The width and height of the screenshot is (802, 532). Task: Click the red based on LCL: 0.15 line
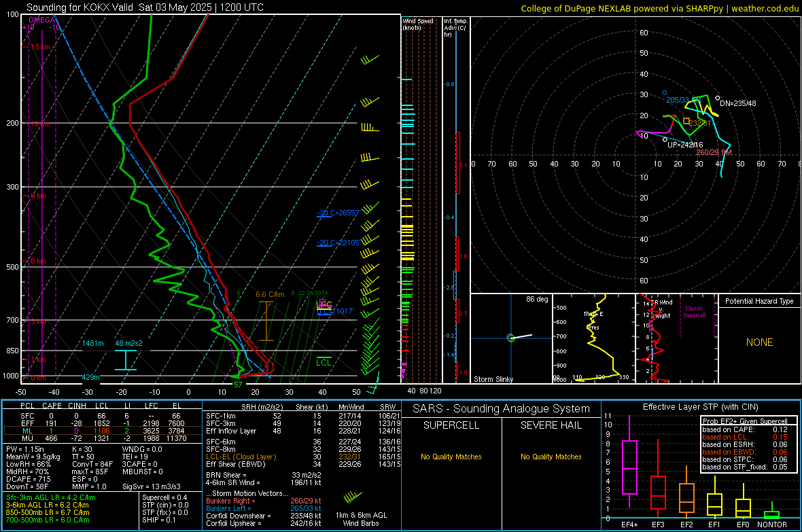745,437
